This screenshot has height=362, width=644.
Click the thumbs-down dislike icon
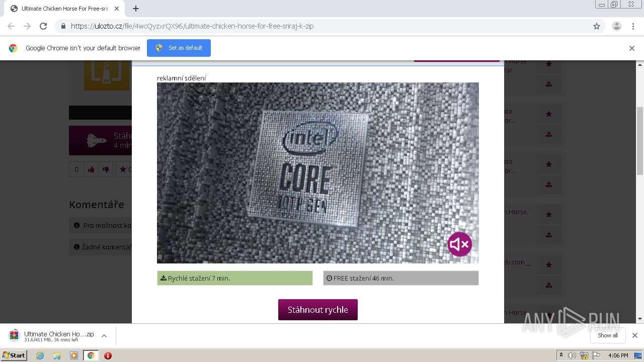click(106, 169)
